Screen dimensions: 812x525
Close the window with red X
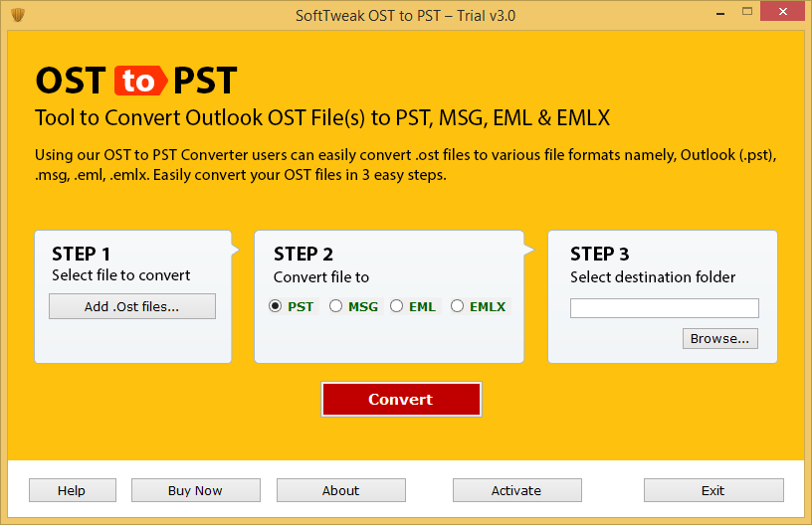(x=782, y=11)
